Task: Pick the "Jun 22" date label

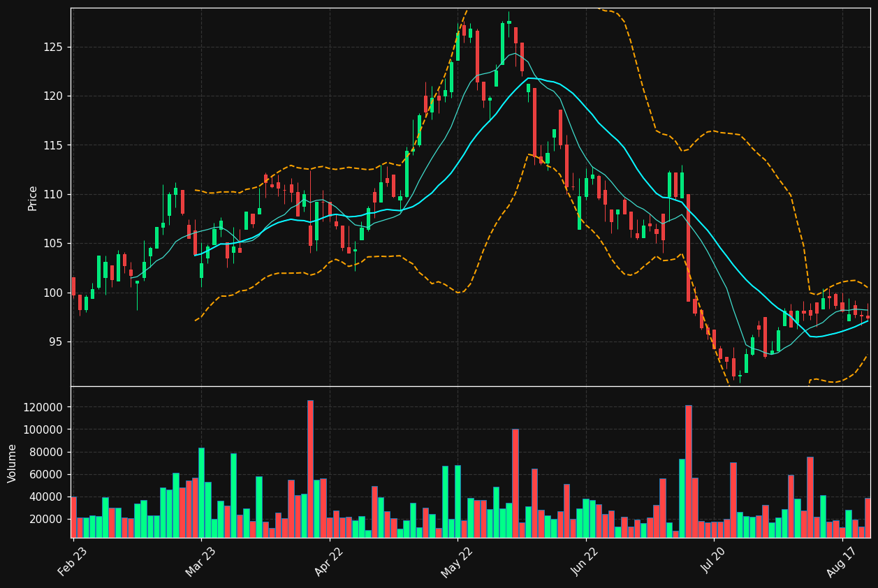Action: [585, 562]
